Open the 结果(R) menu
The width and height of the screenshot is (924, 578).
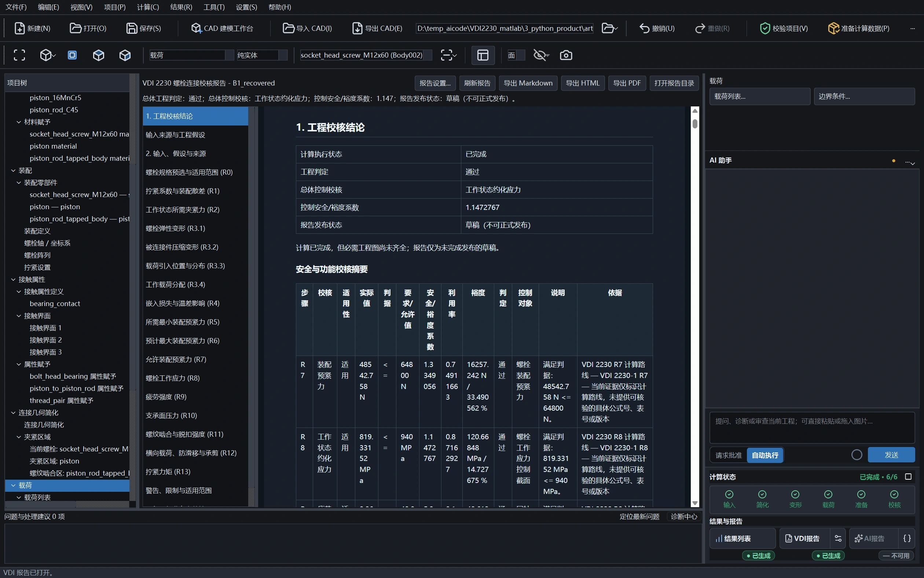coord(181,7)
